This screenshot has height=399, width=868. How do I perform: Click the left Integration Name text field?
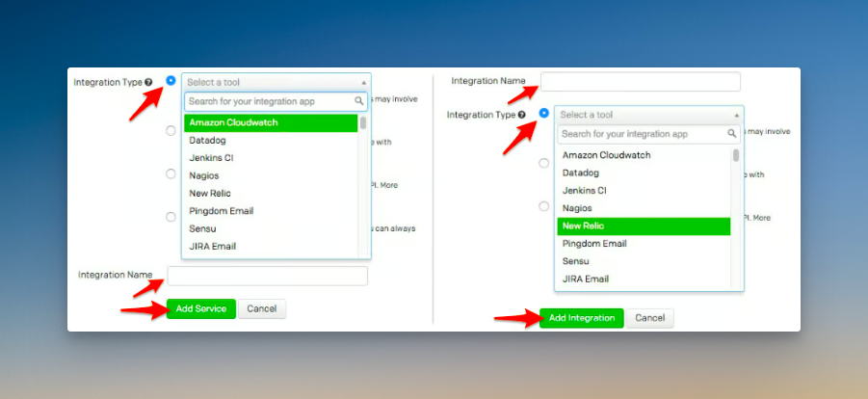point(268,276)
